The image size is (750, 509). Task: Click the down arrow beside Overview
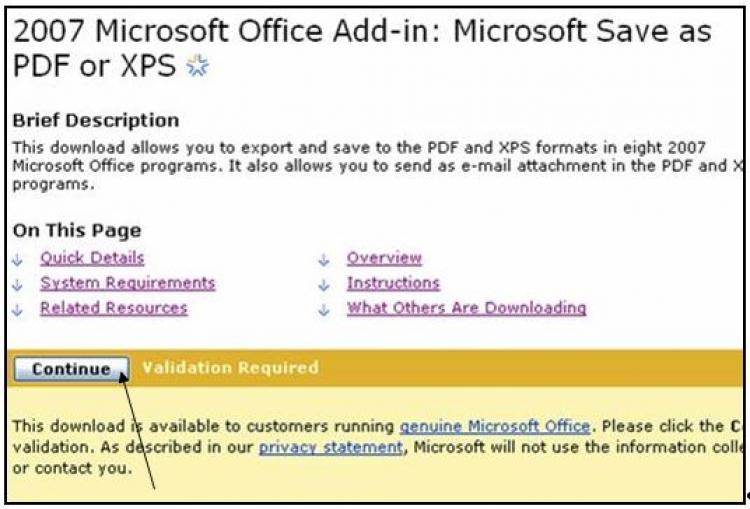coord(324,259)
